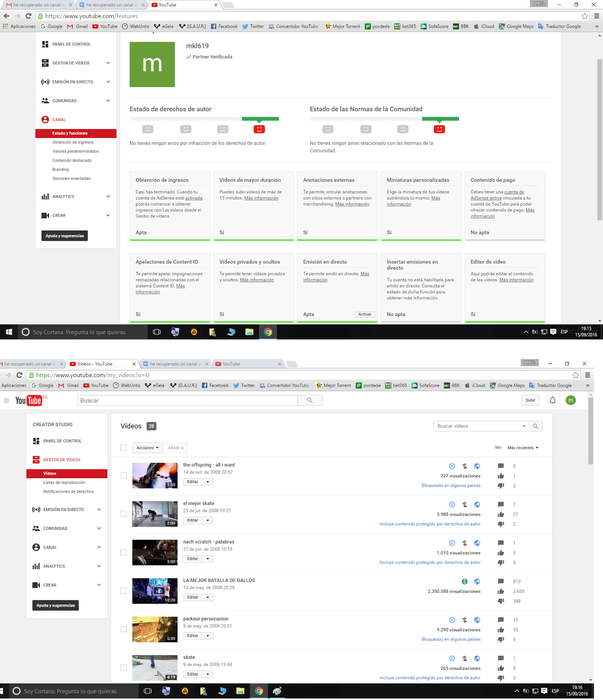Click Comunidad people icon in features window
The width and height of the screenshot is (603, 700).
click(45, 101)
